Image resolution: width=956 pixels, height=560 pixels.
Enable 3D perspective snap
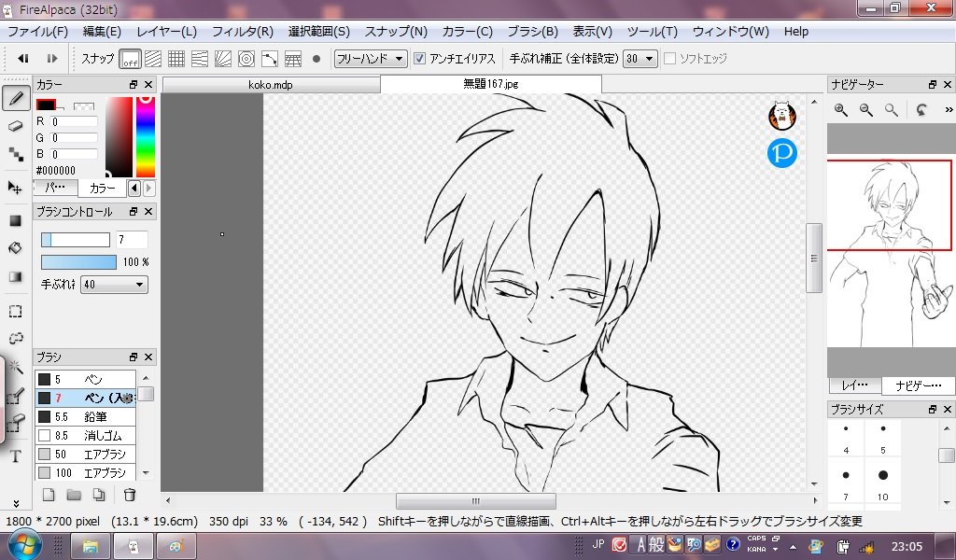pos(292,59)
